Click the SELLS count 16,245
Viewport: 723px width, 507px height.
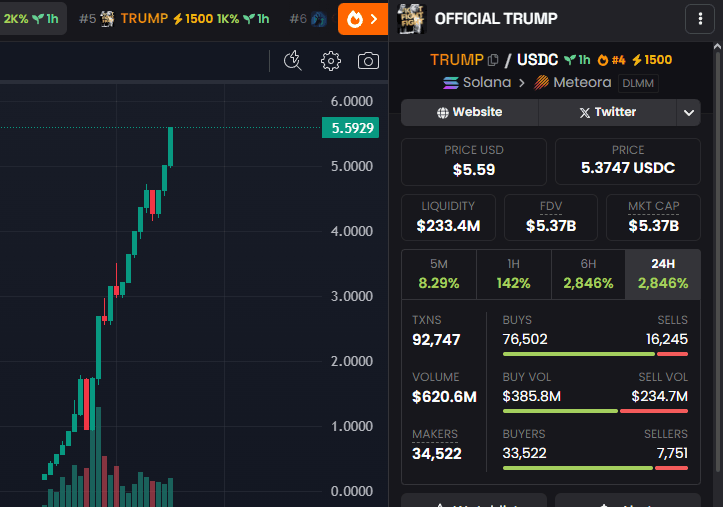point(666,339)
